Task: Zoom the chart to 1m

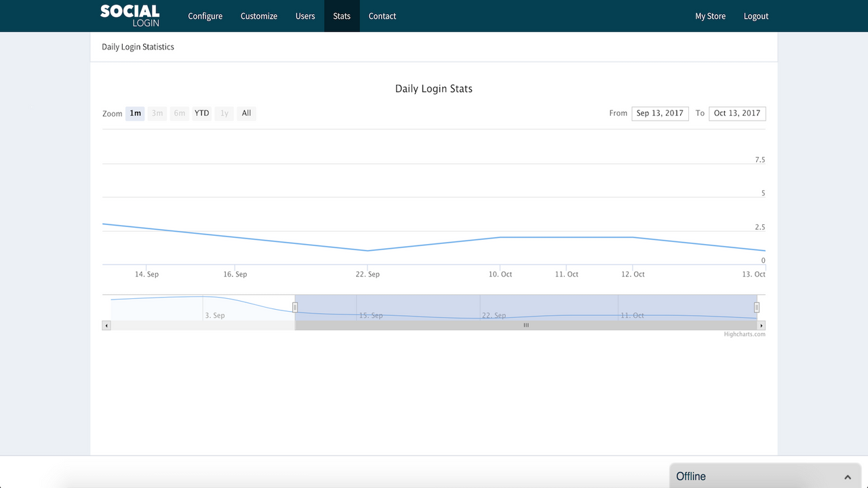Action: [135, 113]
